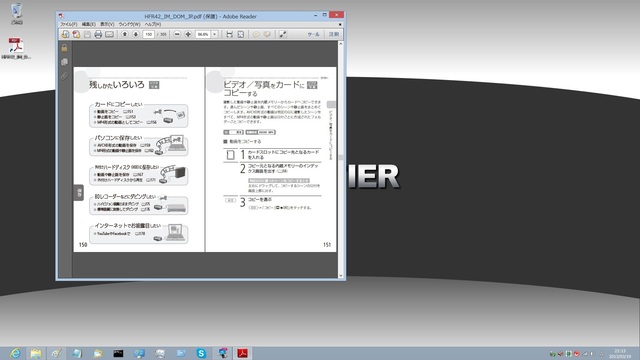Screen dimensions: 640x360
Task: Click the Print icon in toolbar
Action: (x=98, y=35)
